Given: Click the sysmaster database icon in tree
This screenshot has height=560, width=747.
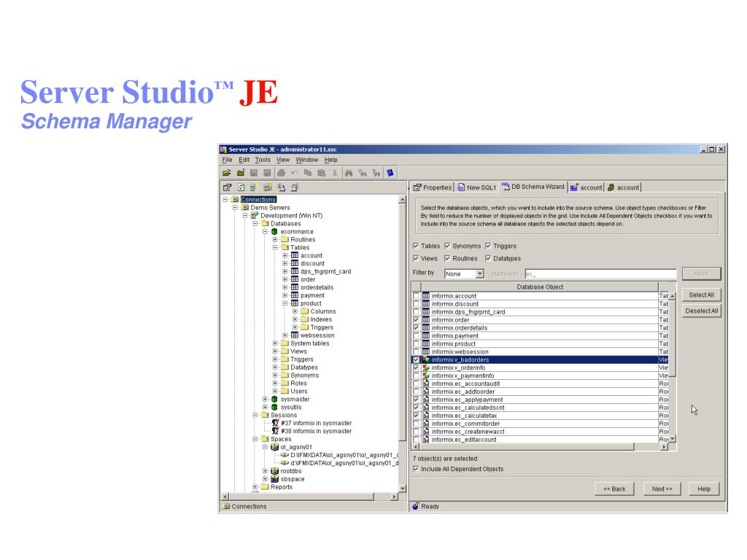Looking at the screenshot, I should pos(274,399).
